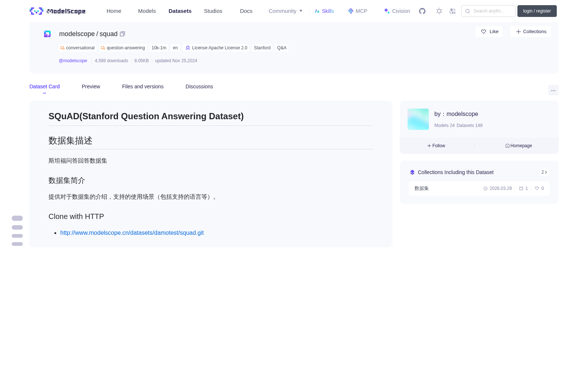The image size is (588, 368).
Task: Click the by：modelscope publisher name
Action: [x=456, y=114]
